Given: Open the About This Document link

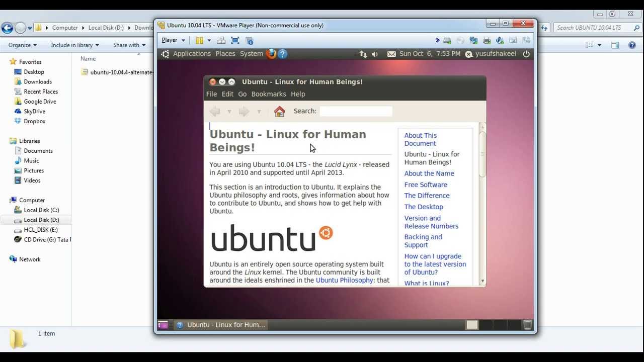Looking at the screenshot, I should pyautogui.click(x=421, y=139).
